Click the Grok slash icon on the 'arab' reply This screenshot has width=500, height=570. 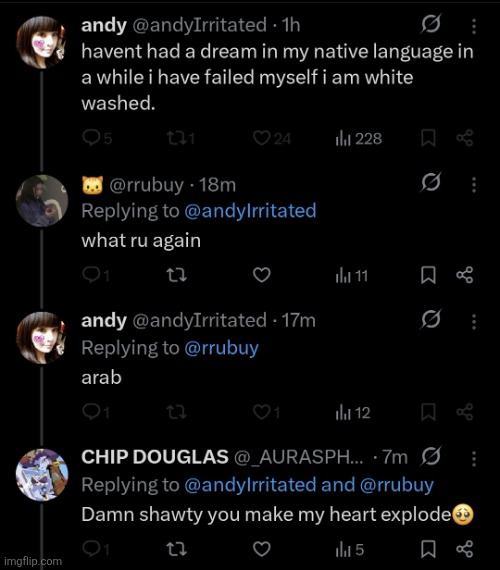click(x=431, y=319)
